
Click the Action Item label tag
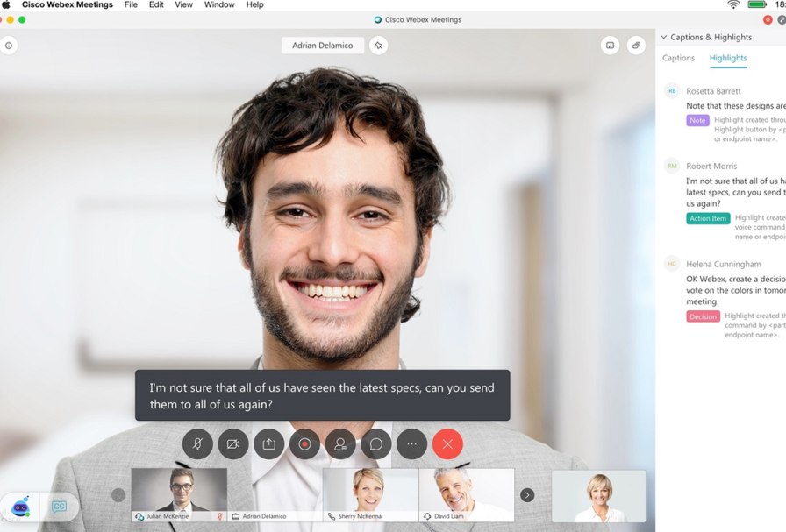click(x=708, y=218)
